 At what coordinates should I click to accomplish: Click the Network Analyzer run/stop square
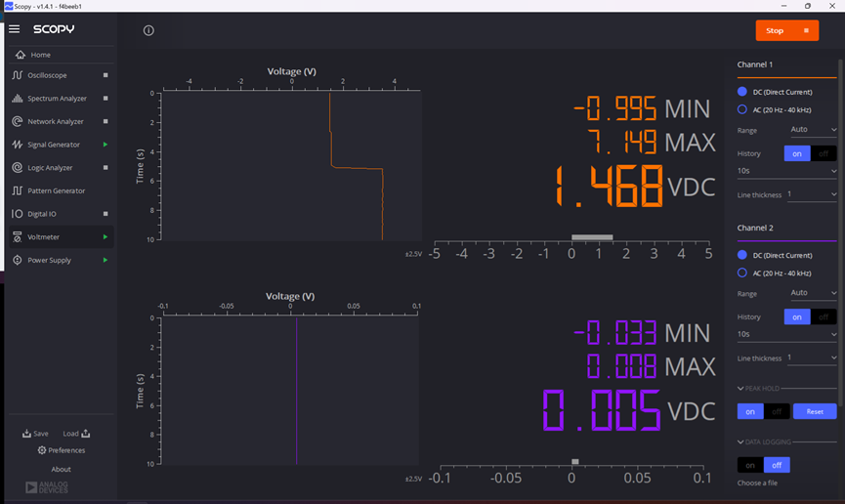coord(106,121)
